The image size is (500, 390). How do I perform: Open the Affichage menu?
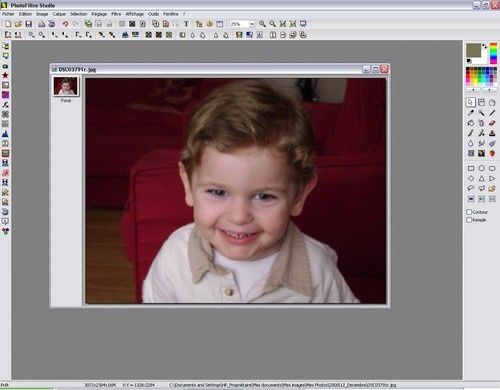click(134, 14)
